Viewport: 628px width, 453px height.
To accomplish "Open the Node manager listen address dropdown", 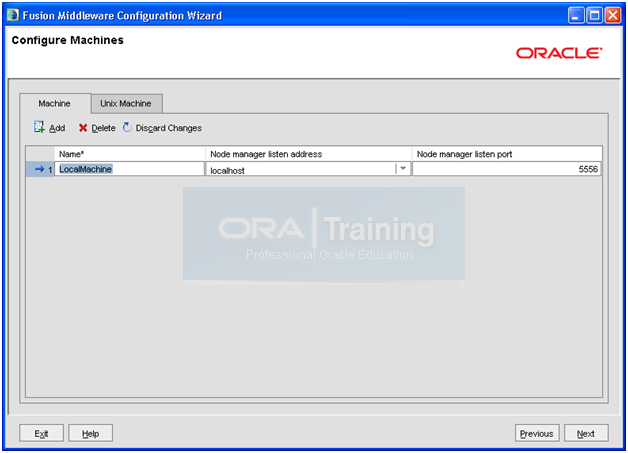I will 403,169.
